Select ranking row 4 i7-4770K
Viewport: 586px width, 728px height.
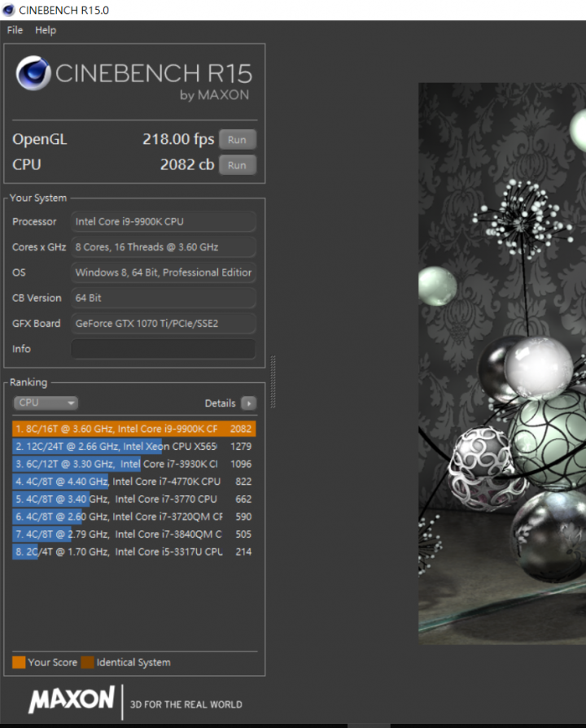tap(133, 482)
